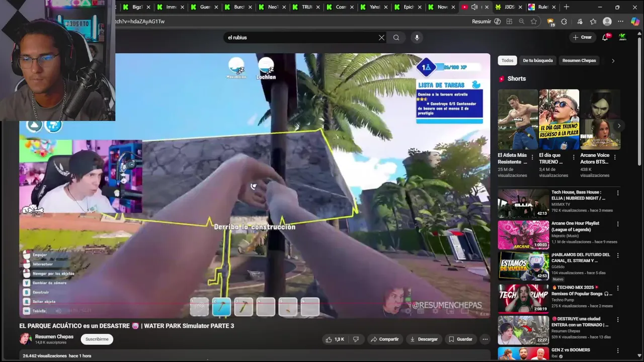Image resolution: width=644 pixels, height=362 pixels.
Task: Open options for 'Arcane Voice Actors' short
Action: tap(615, 157)
